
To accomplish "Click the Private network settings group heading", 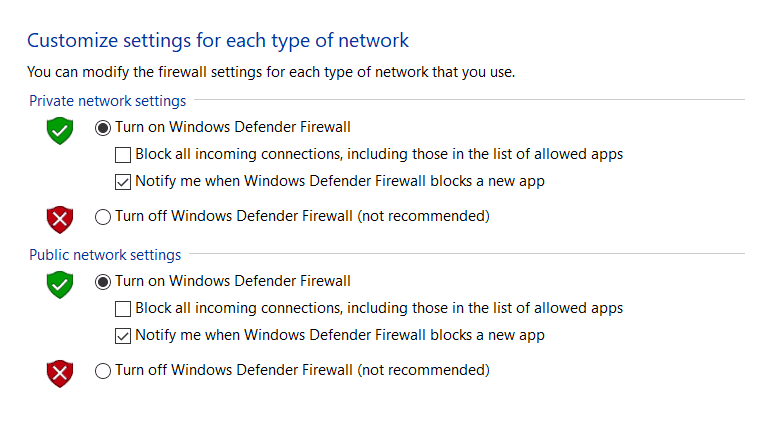I will pyautogui.click(x=108, y=101).
